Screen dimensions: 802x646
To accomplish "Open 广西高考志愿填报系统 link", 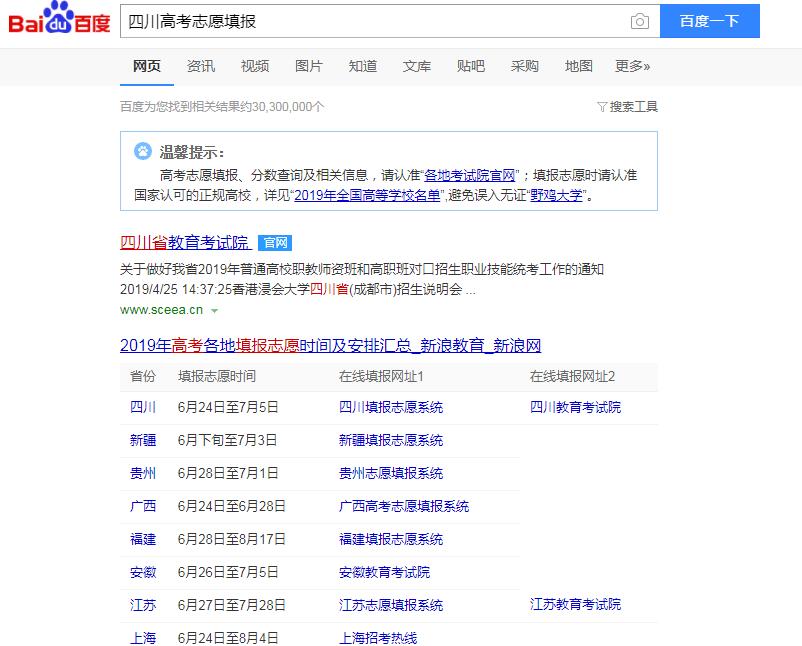I will [x=404, y=506].
